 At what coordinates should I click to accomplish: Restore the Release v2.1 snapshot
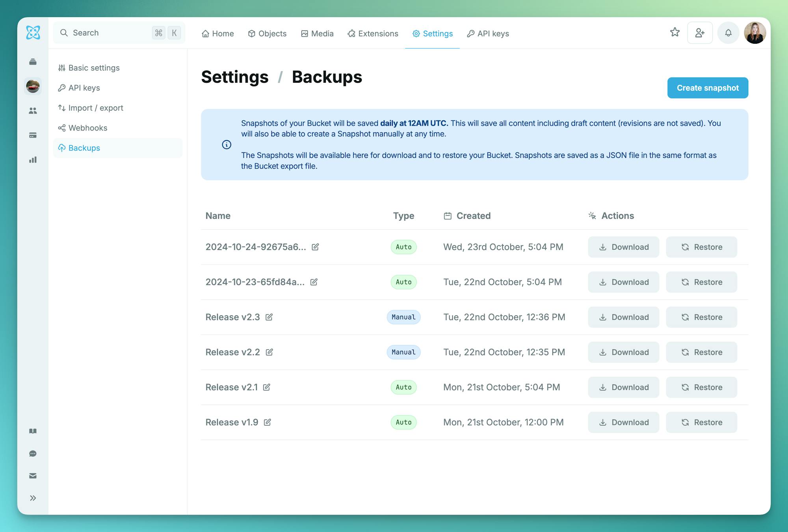[701, 387]
